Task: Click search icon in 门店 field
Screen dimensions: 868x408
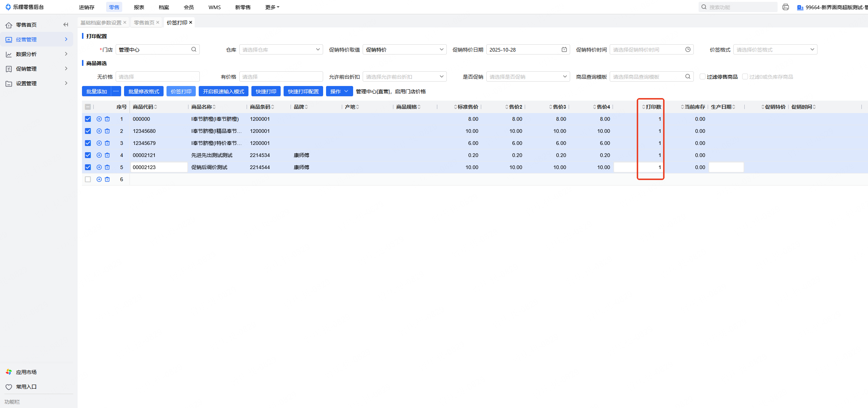Action: point(194,49)
